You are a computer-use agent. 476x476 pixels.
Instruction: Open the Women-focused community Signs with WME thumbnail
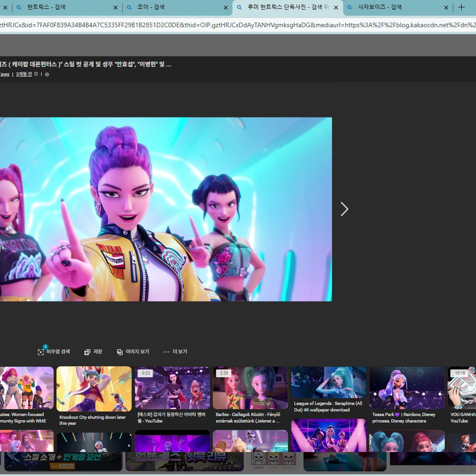point(27,387)
